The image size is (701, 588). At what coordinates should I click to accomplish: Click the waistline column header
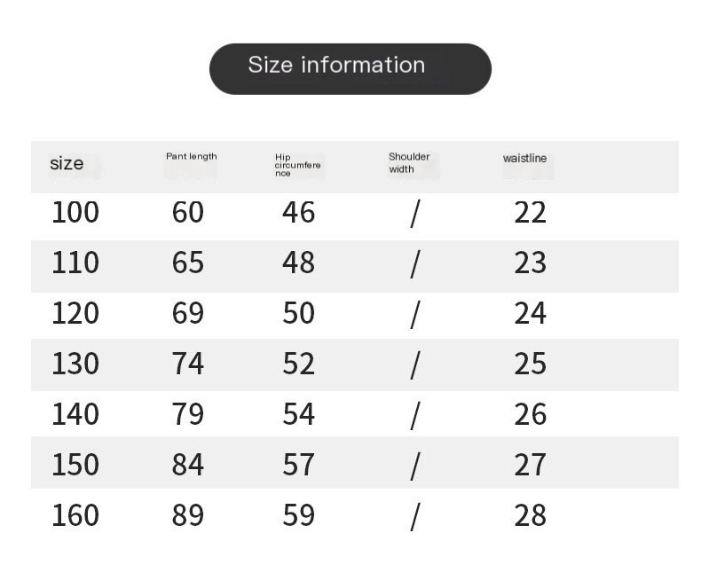pos(524,158)
